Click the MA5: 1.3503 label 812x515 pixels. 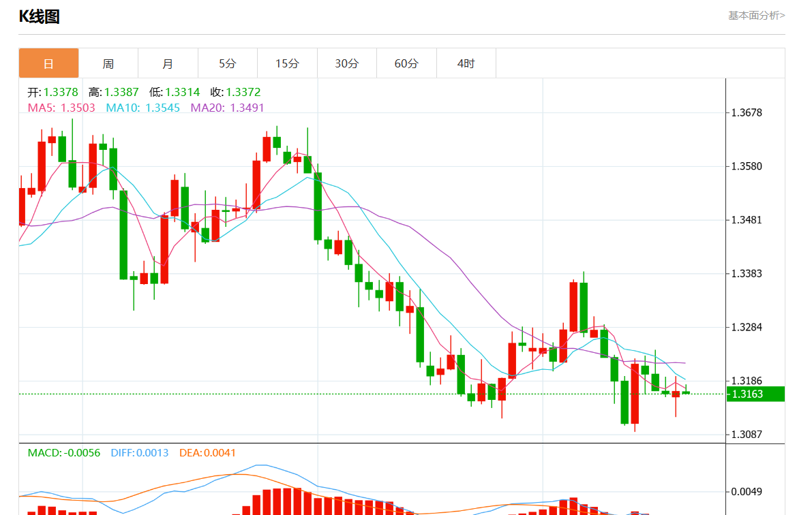click(x=61, y=108)
